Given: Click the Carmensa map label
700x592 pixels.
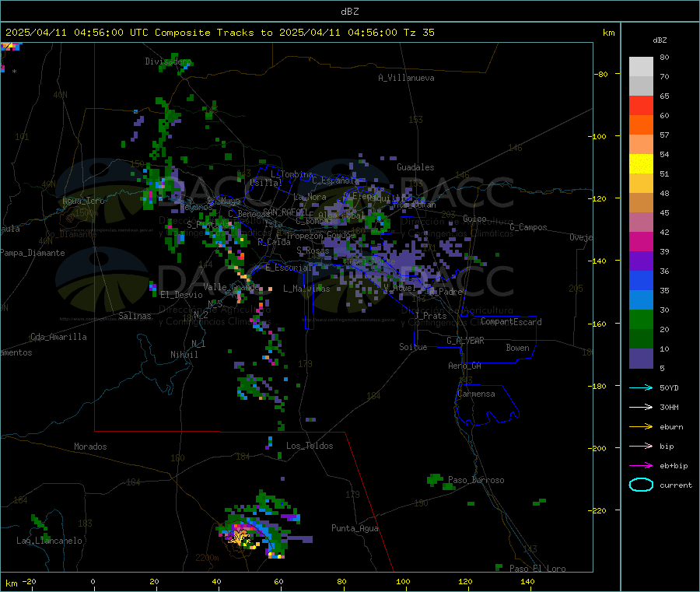Looking at the screenshot, I should point(476,394).
